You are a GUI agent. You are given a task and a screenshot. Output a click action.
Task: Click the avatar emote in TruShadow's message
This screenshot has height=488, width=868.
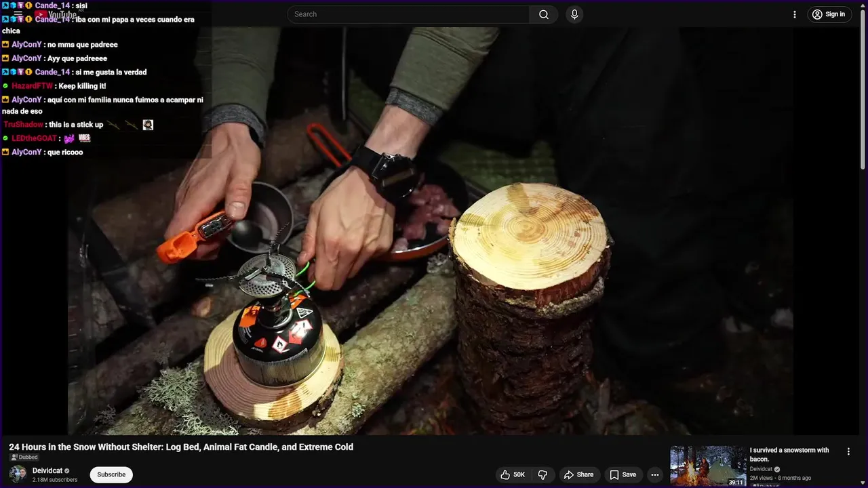[148, 125]
